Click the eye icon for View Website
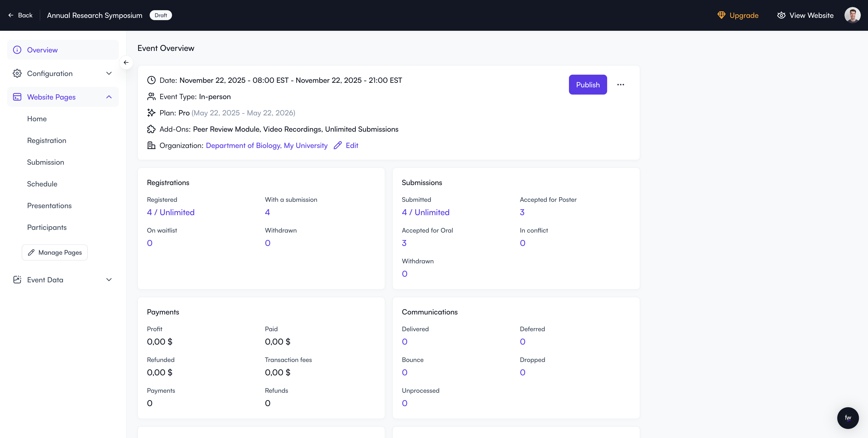 coord(781,15)
